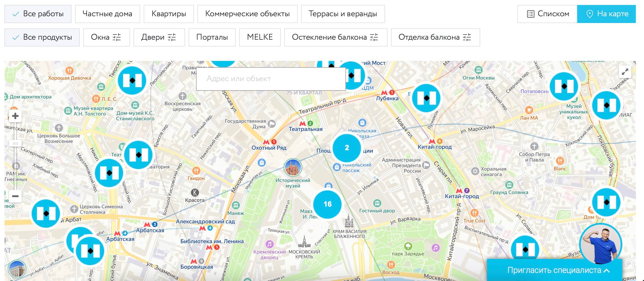The width and height of the screenshot is (644, 281).
Task: Click Государственная Дума flag icon
Action: (x=272, y=124)
